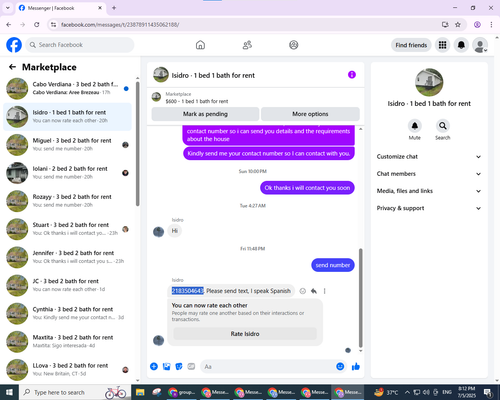Viewport: 500px width, 400px height.
Task: Open more actions plus icon in composer
Action: tap(154, 366)
